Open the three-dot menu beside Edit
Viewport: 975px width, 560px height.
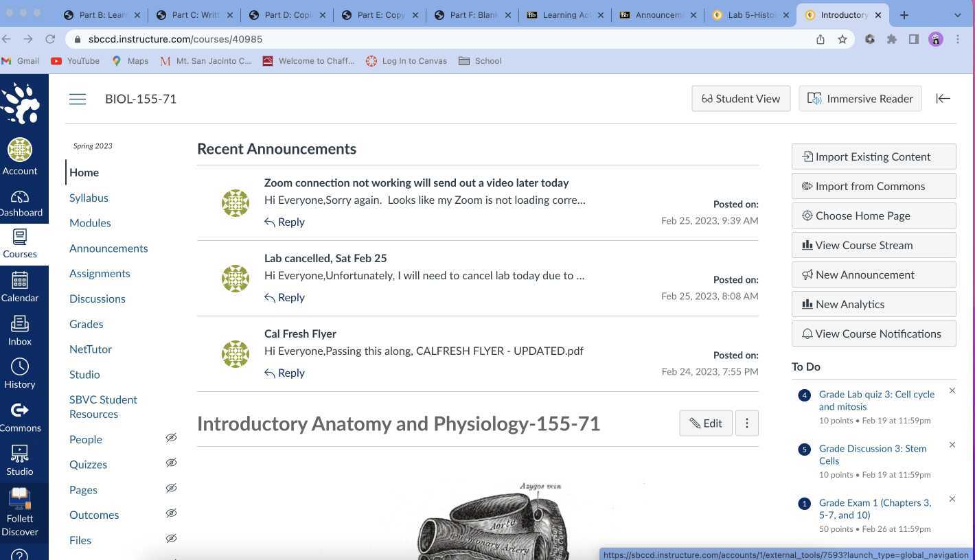[x=746, y=423]
